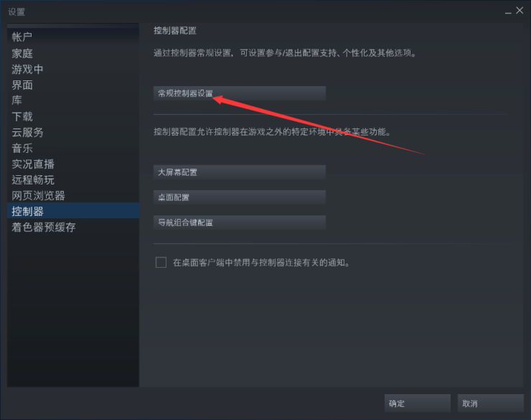The height and width of the screenshot is (420, 531).
Task: Switch to 下载 settings
Action: 72,116
